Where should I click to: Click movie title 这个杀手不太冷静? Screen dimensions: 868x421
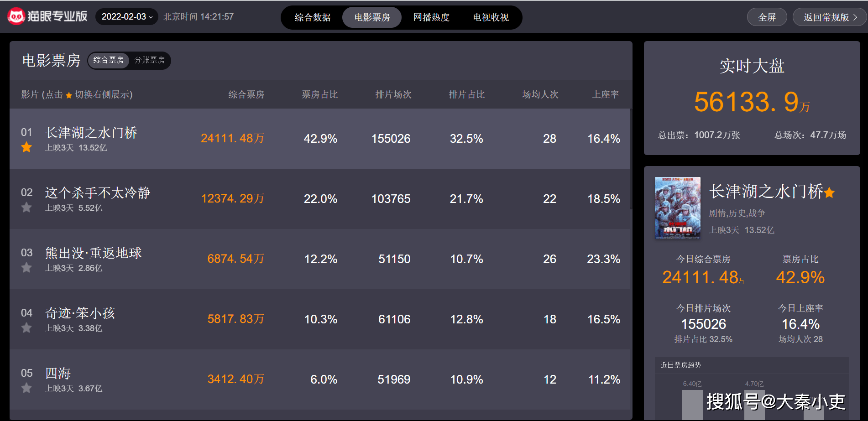[x=98, y=193]
